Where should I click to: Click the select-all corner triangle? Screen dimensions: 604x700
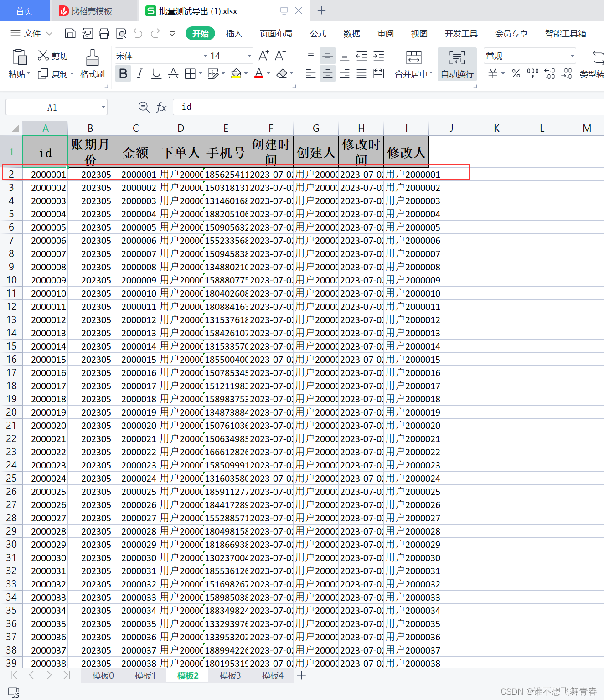(15, 128)
